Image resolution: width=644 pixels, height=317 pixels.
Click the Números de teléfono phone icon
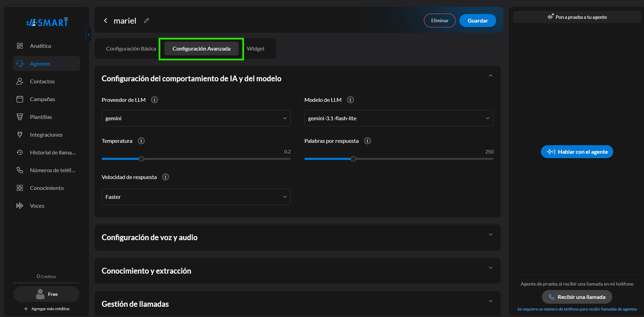coord(20,170)
